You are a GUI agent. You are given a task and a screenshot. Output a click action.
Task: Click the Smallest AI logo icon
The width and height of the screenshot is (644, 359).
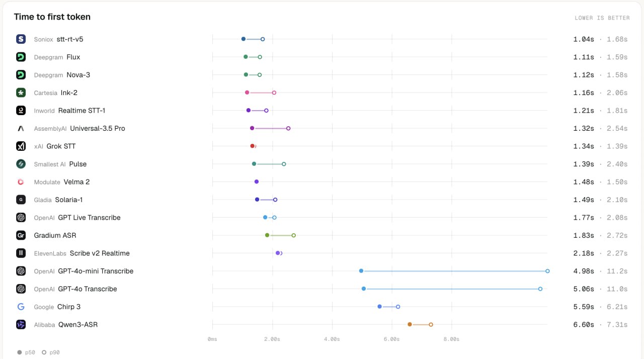pyautogui.click(x=21, y=164)
